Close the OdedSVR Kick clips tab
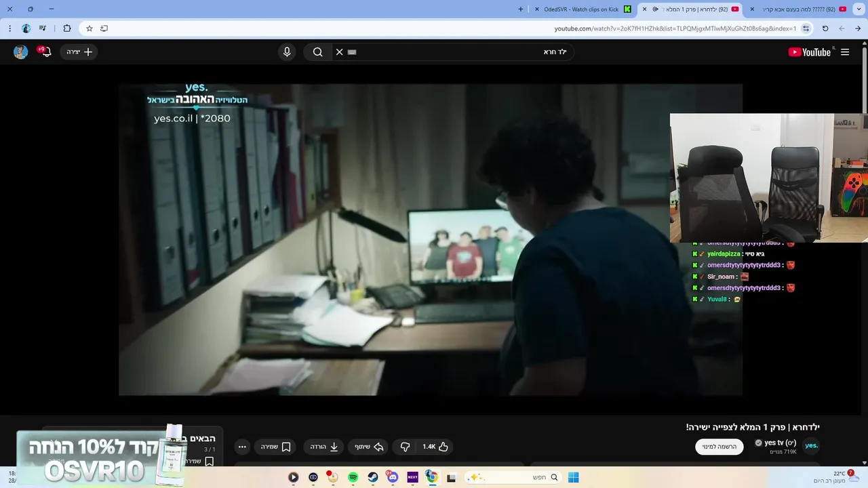Screen dimensions: 868x488 tap(536, 9)
